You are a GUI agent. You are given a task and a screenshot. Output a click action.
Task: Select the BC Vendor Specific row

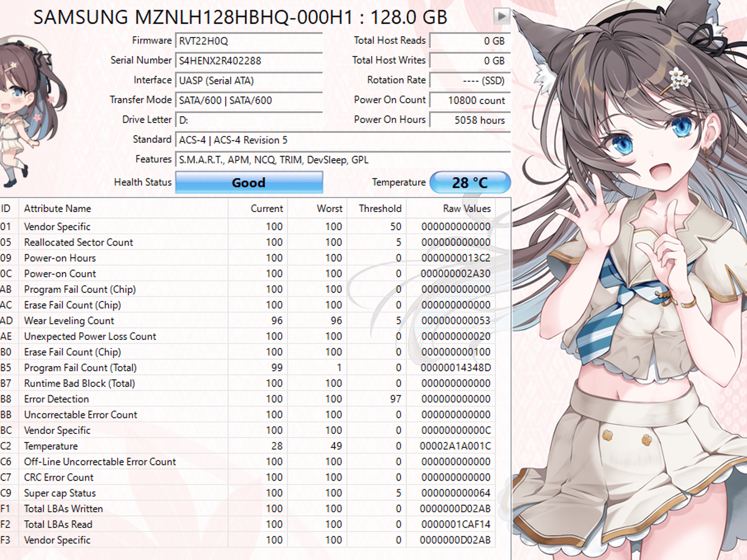point(247,430)
